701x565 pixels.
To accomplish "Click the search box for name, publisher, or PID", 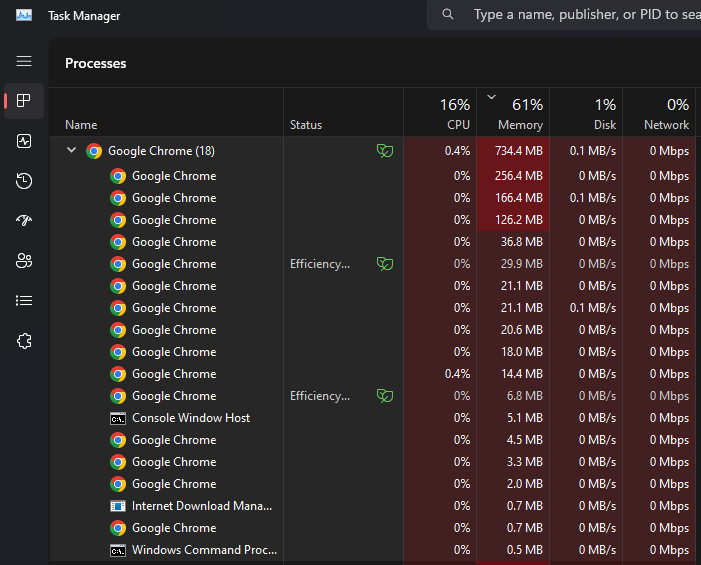I will click(564, 15).
